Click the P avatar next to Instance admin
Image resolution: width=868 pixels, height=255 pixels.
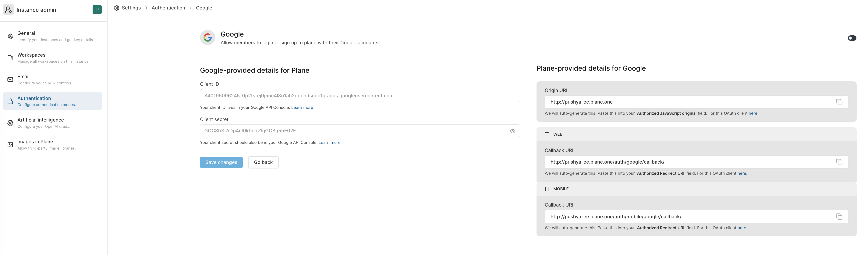click(x=97, y=9)
